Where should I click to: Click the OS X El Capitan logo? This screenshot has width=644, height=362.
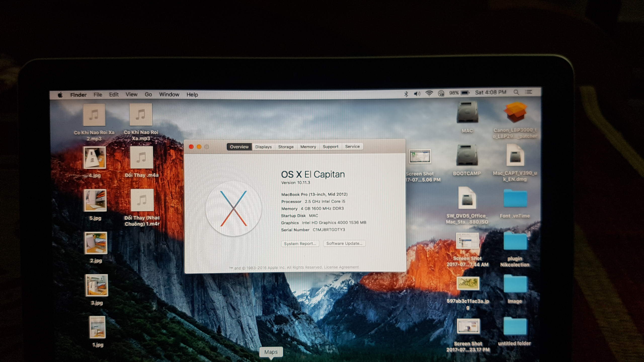coord(234,209)
